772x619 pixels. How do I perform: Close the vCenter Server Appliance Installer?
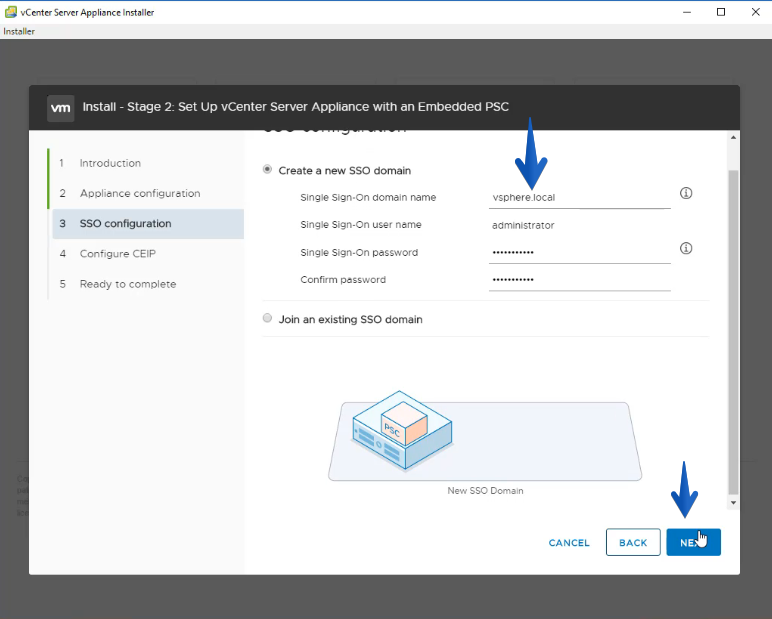(755, 12)
